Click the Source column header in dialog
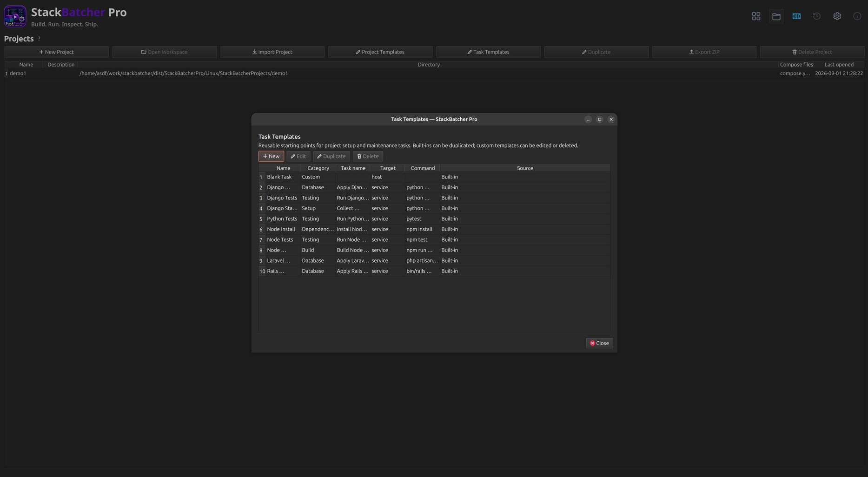Viewport: 868px width, 477px height. 525,168
